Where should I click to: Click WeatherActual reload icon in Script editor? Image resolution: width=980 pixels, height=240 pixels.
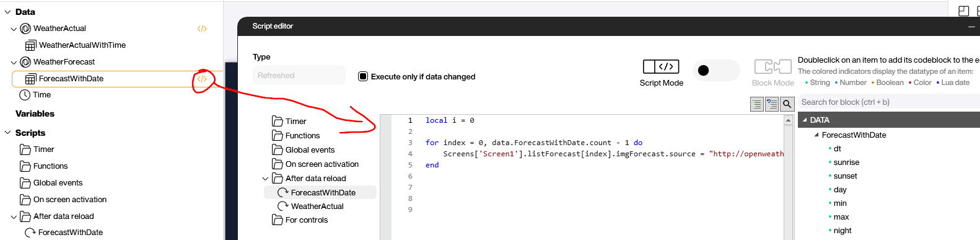[x=283, y=206]
